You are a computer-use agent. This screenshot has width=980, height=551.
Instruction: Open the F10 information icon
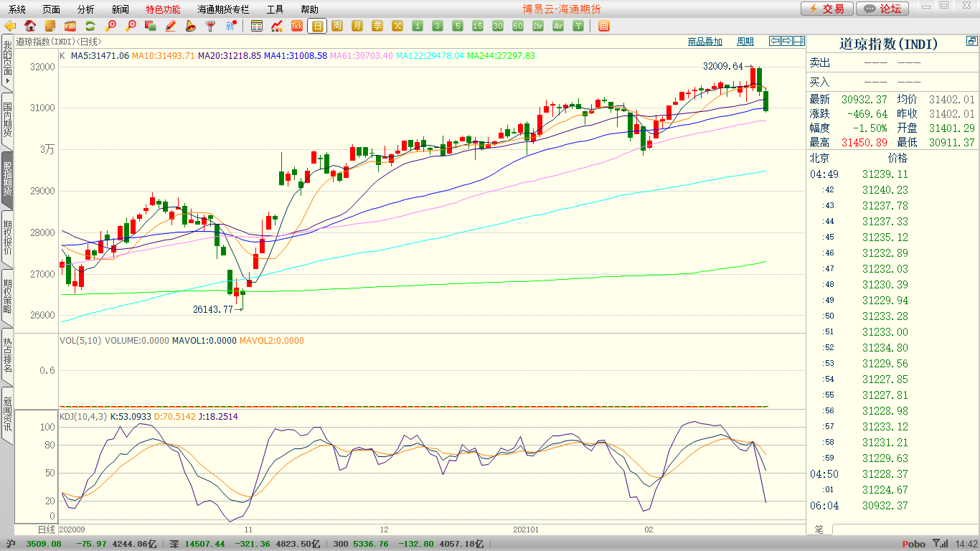[x=70, y=26]
